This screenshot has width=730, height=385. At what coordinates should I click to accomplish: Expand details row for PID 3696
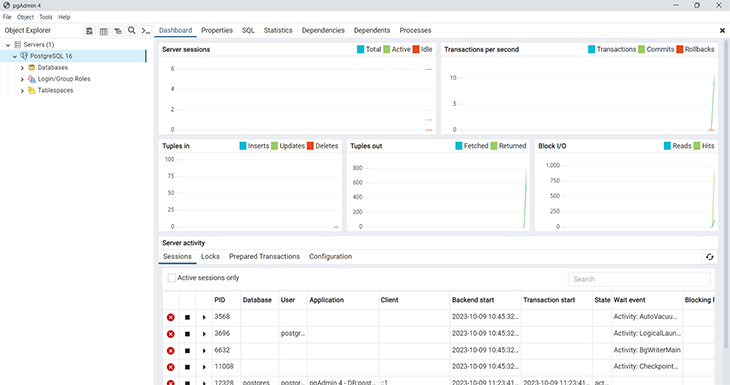tap(204, 334)
